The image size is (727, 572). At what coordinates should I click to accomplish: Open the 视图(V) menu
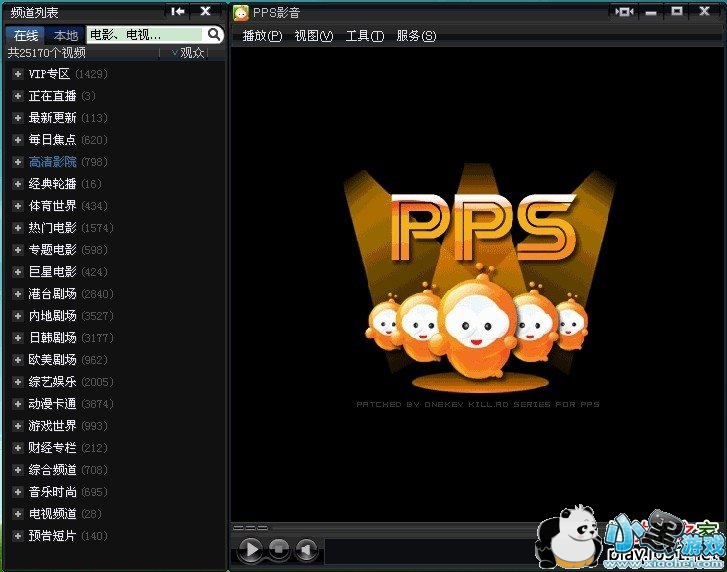(313, 36)
